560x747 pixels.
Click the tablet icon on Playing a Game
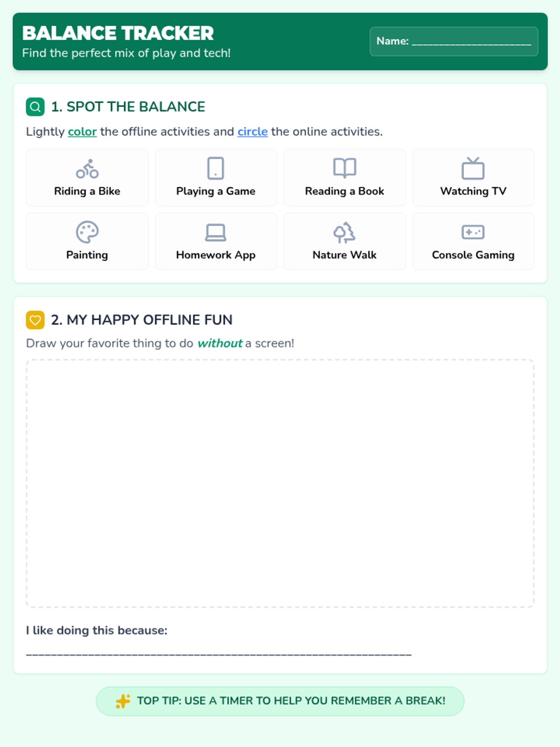point(216,168)
